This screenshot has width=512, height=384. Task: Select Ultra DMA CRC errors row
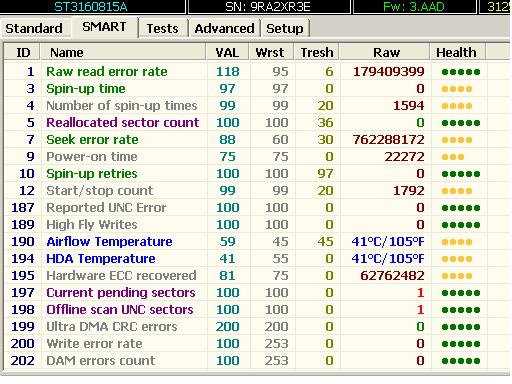[257, 326]
